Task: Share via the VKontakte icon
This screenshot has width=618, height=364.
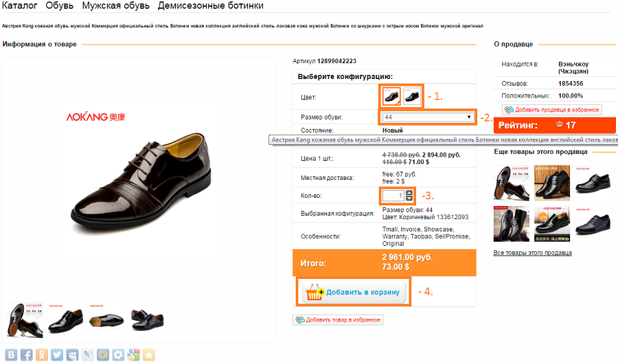Action: pos(12,355)
